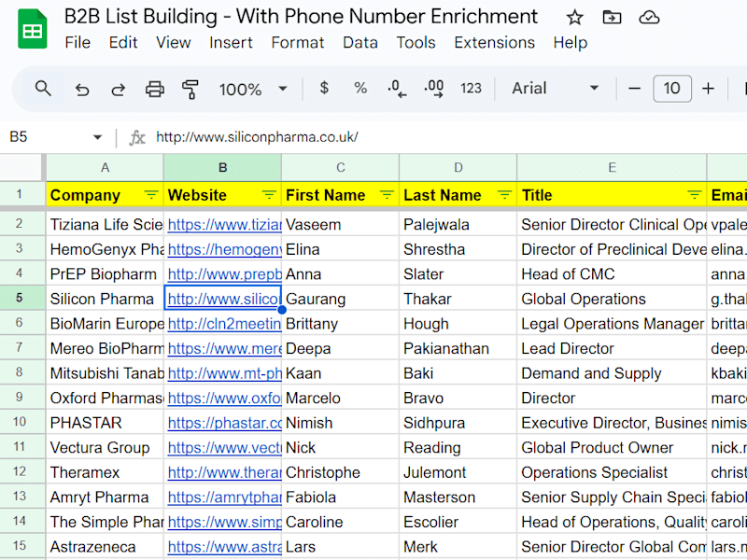Open the cln2meeting link in row 6

click(x=224, y=324)
